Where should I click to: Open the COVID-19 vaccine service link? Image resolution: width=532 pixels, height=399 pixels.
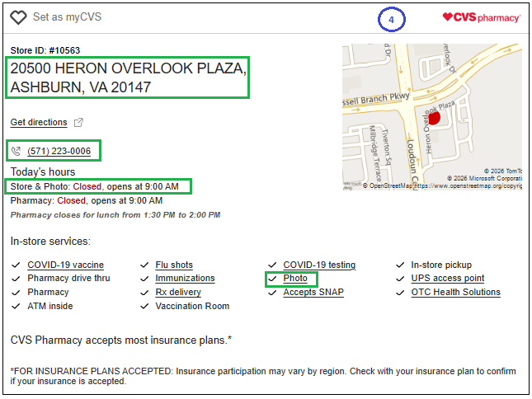tap(65, 265)
